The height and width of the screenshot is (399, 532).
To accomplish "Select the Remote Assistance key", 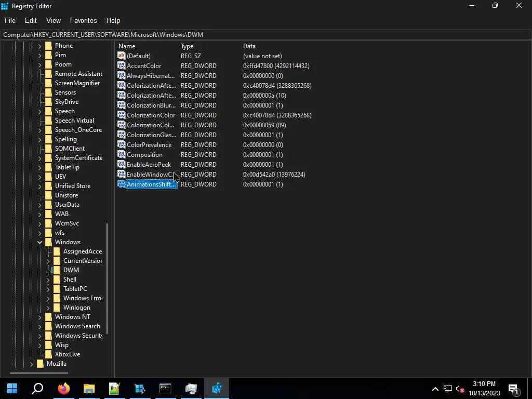I will pos(78,74).
